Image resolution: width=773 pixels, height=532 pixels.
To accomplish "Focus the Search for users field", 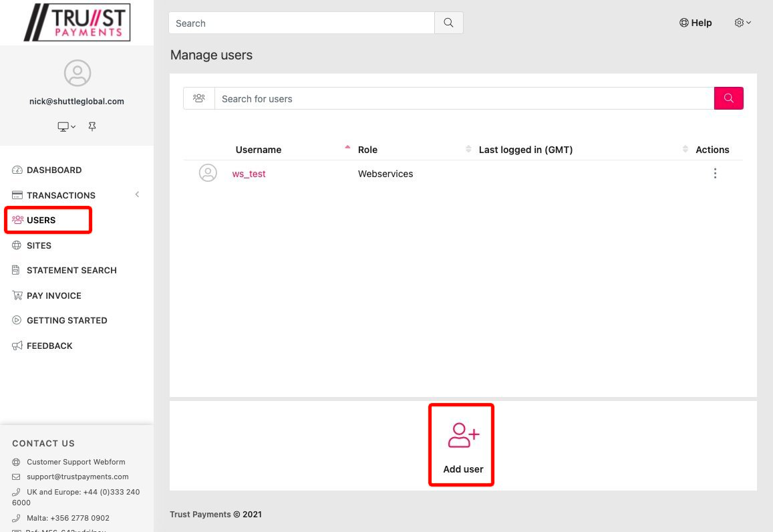I will [464, 99].
